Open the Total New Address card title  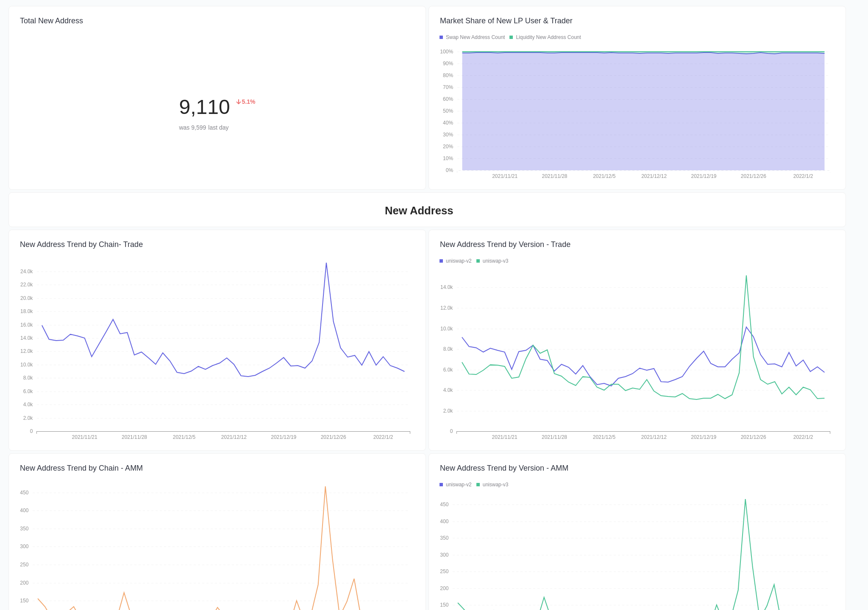[x=51, y=21]
